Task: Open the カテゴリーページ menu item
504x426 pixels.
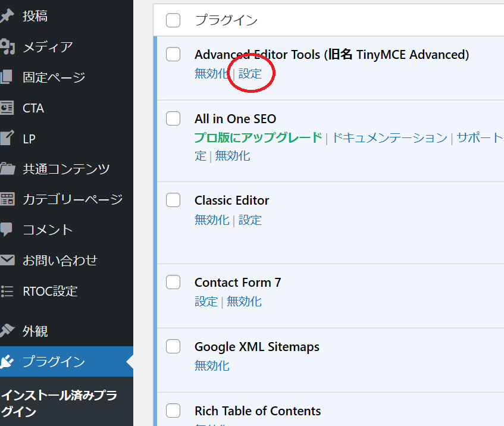Action: click(x=73, y=199)
